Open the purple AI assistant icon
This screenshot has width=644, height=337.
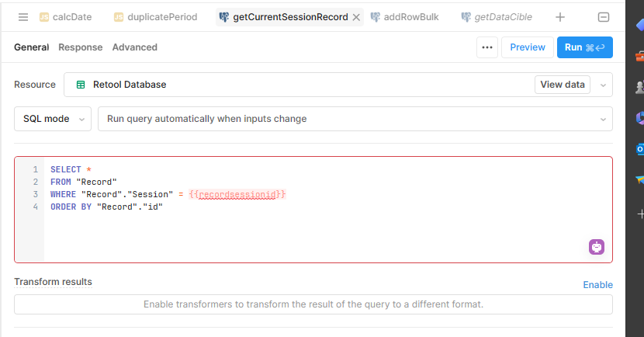pyautogui.click(x=597, y=247)
